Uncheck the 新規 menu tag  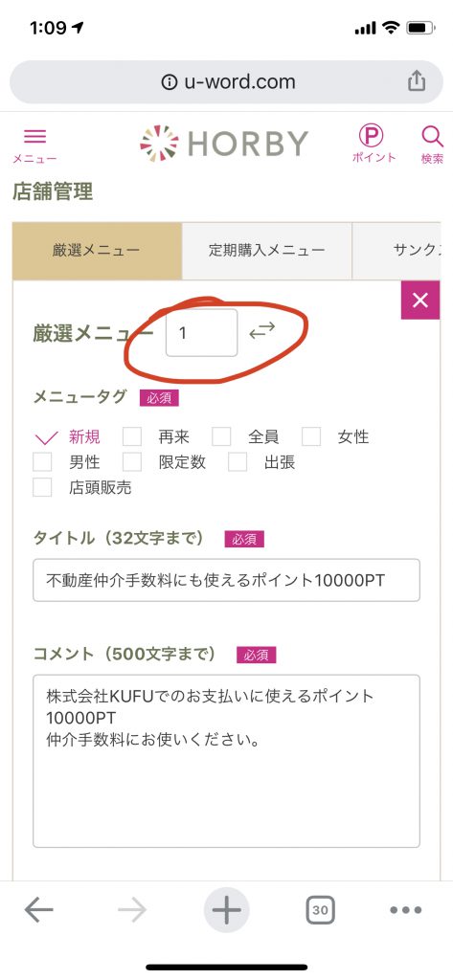point(46,436)
